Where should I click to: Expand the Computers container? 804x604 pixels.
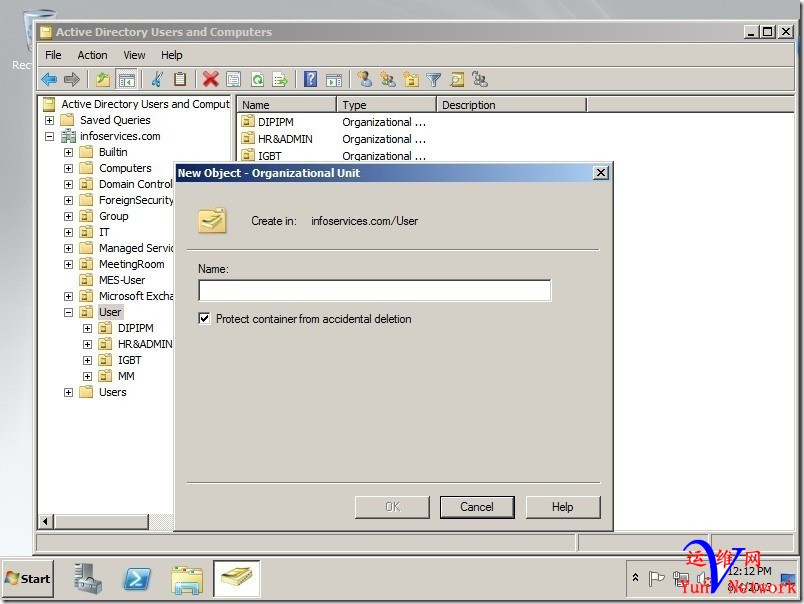click(68, 168)
